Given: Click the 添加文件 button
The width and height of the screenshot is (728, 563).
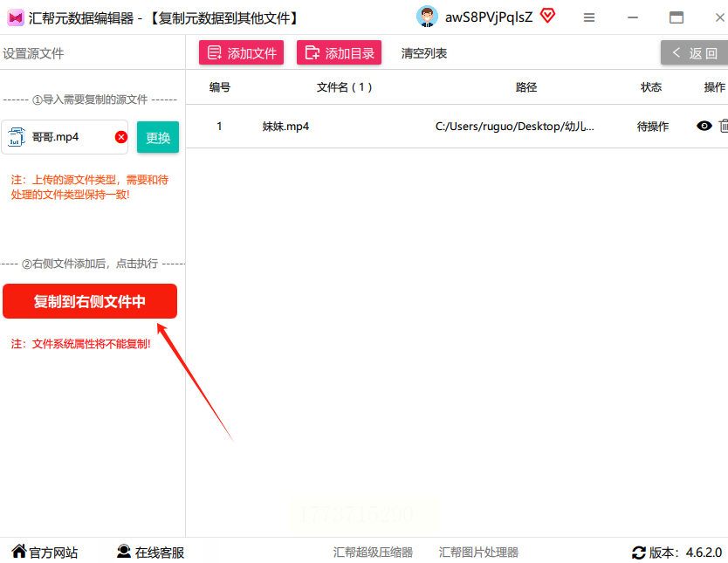Looking at the screenshot, I should tap(242, 53).
